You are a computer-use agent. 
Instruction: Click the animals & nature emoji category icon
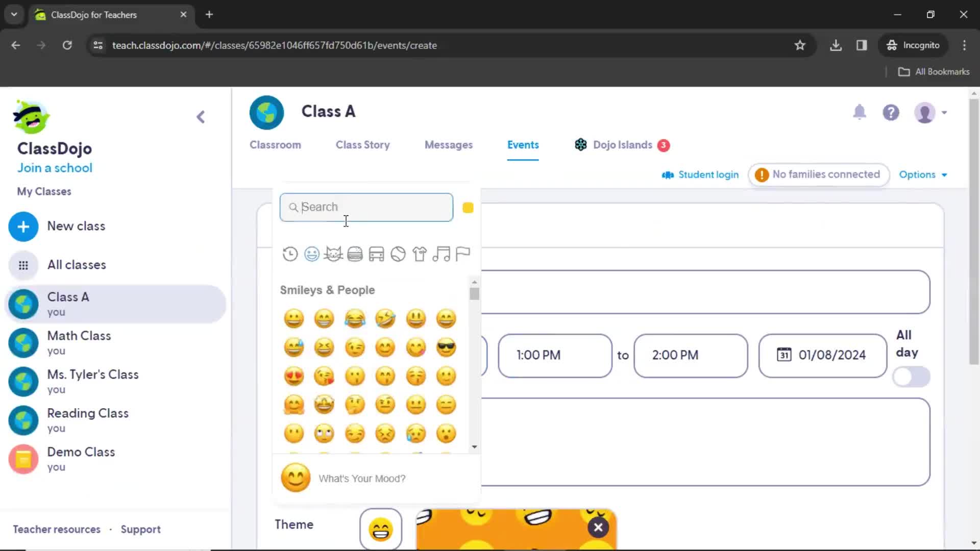coord(333,254)
